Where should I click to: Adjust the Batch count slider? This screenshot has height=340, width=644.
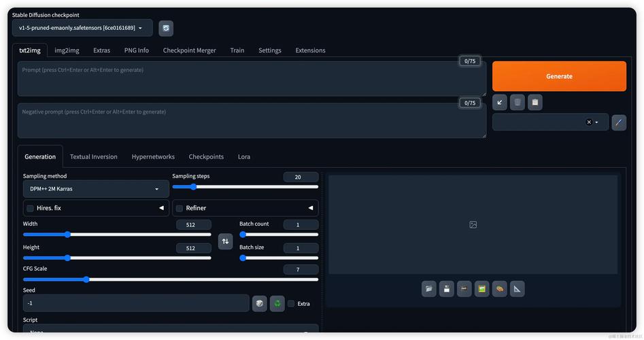279,235
